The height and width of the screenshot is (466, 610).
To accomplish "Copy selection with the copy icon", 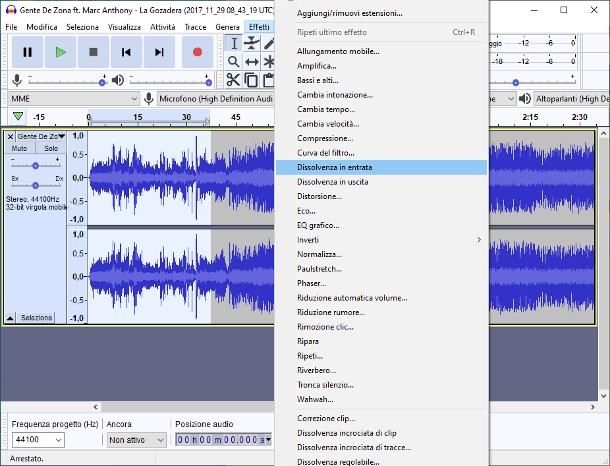I will pos(251,80).
